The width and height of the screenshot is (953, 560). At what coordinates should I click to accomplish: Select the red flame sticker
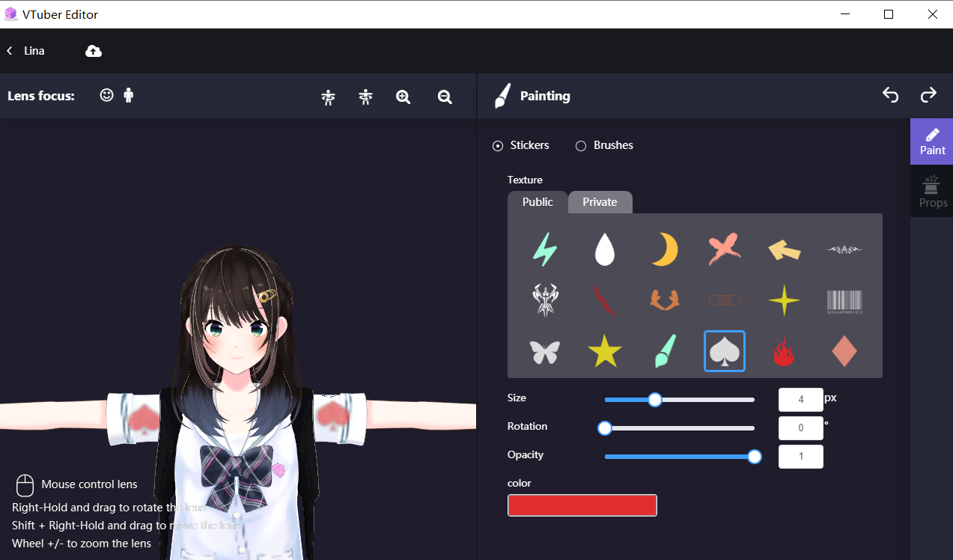click(x=784, y=350)
